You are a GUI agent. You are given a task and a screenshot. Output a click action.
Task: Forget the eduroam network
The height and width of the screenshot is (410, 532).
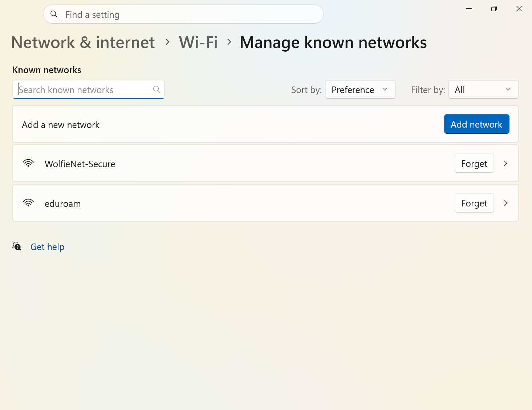point(474,203)
